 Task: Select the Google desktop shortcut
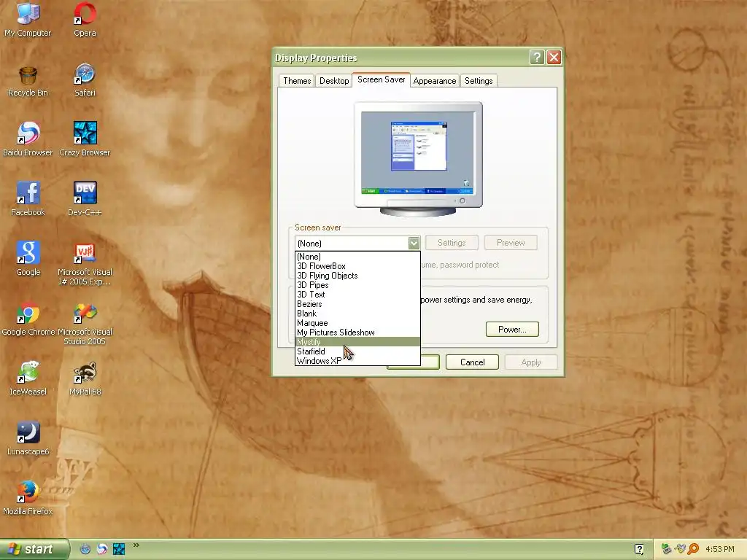click(x=28, y=259)
